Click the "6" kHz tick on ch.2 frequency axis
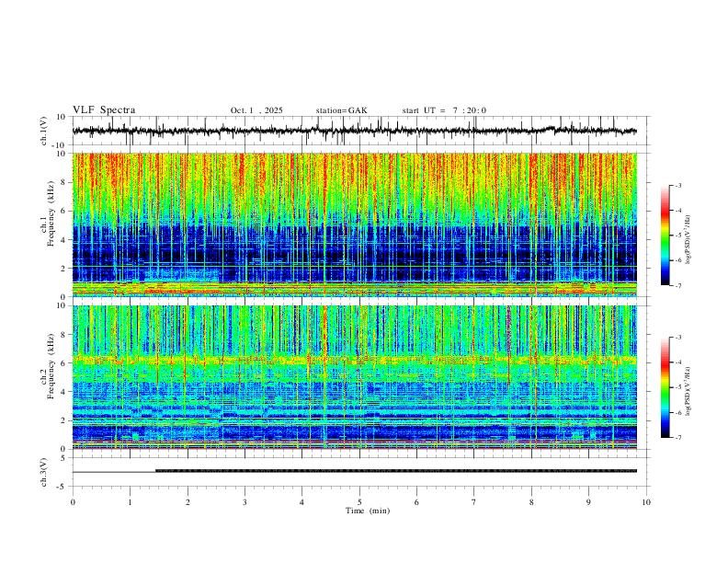The width and height of the screenshot is (728, 563). tap(64, 362)
